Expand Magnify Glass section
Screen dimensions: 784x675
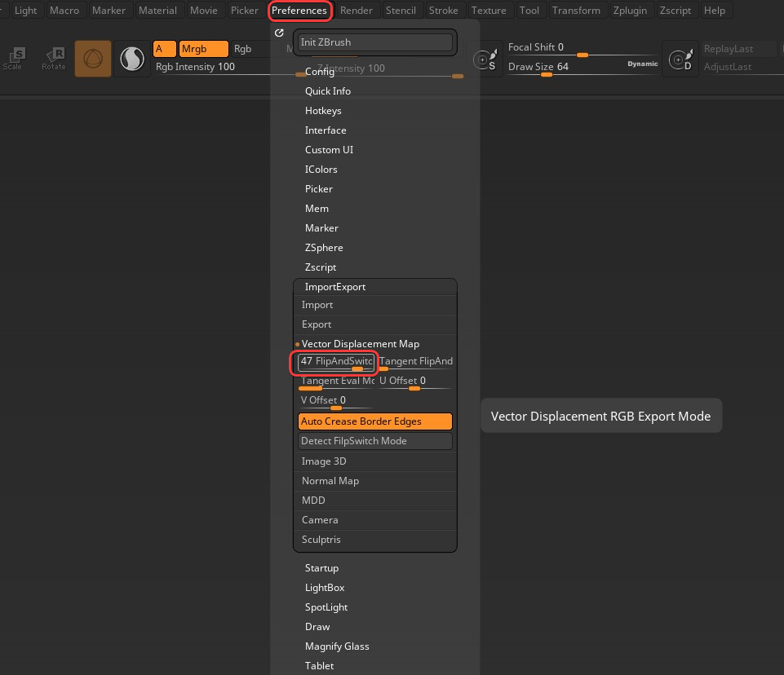[x=337, y=646]
